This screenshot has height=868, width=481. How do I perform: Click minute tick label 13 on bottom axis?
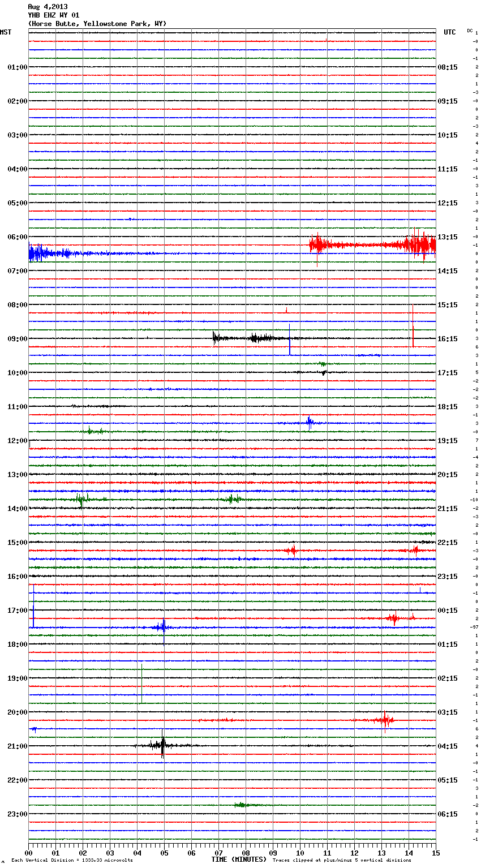382,853
